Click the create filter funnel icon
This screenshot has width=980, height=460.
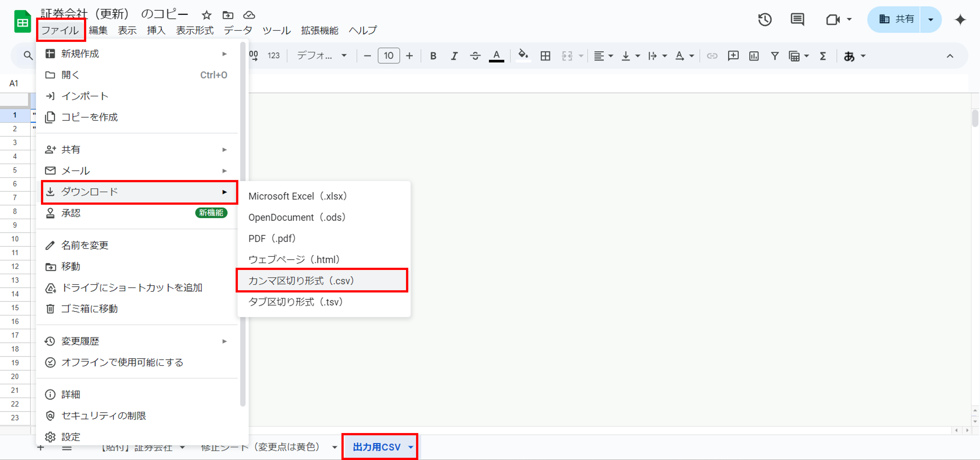tap(775, 56)
